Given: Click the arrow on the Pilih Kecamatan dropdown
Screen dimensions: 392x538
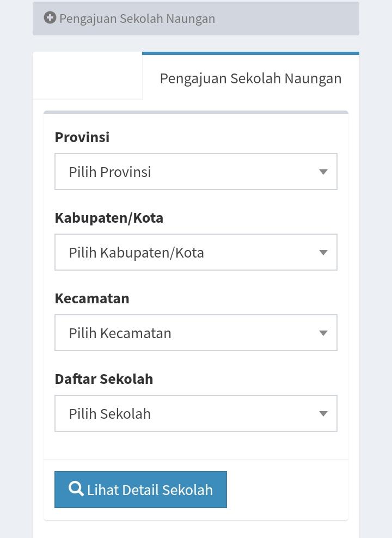Looking at the screenshot, I should pos(323,333).
